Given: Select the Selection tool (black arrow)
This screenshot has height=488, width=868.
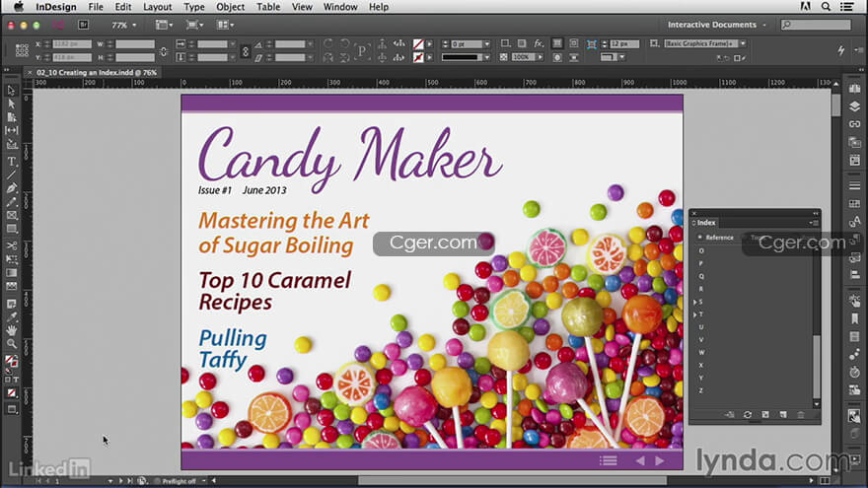Looking at the screenshot, I should pos(11,90).
